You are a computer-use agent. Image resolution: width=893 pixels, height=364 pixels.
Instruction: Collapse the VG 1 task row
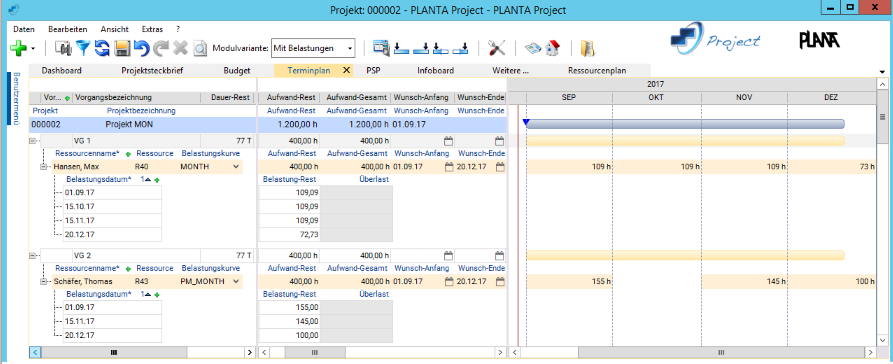click(x=32, y=141)
